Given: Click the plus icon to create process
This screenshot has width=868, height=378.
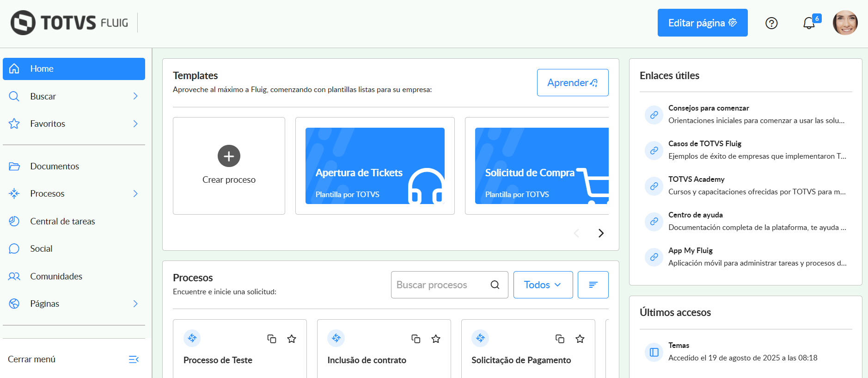Looking at the screenshot, I should [x=229, y=156].
